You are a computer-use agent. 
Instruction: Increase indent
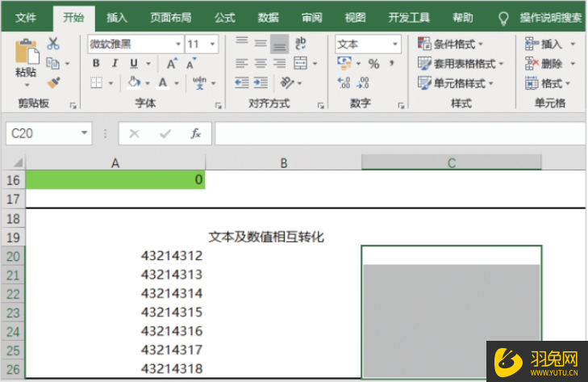261,82
